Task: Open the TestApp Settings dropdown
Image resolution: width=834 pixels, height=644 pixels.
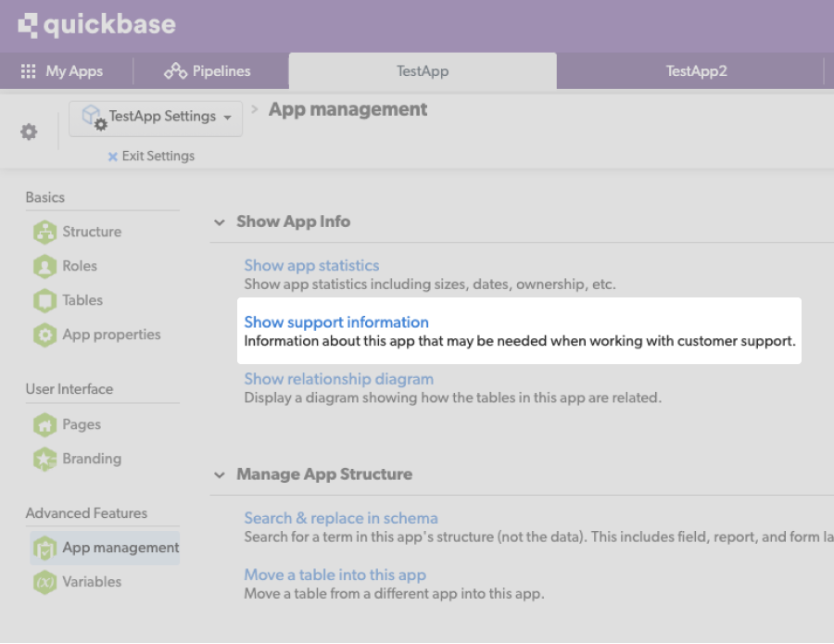Action: 155,118
